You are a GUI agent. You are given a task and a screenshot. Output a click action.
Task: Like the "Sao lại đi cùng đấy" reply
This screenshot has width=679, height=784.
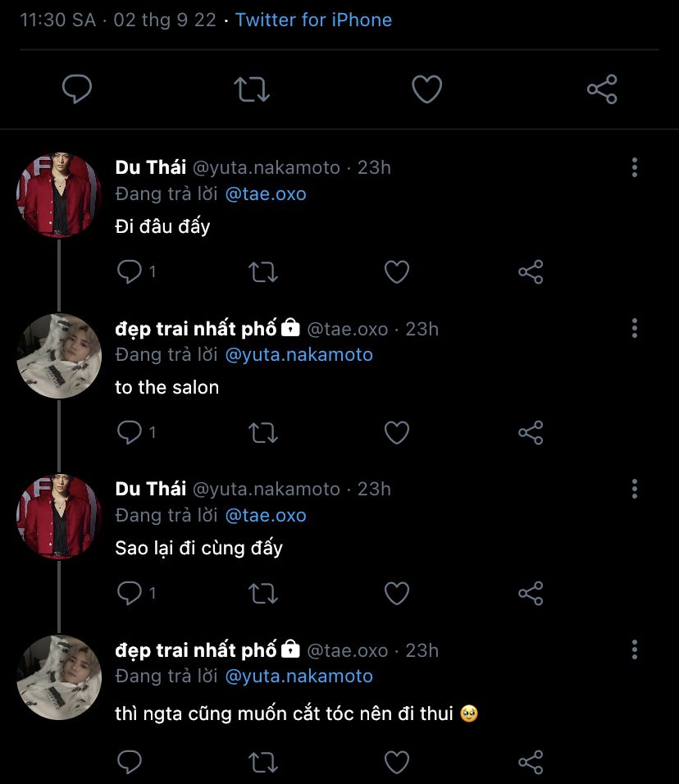tap(397, 594)
